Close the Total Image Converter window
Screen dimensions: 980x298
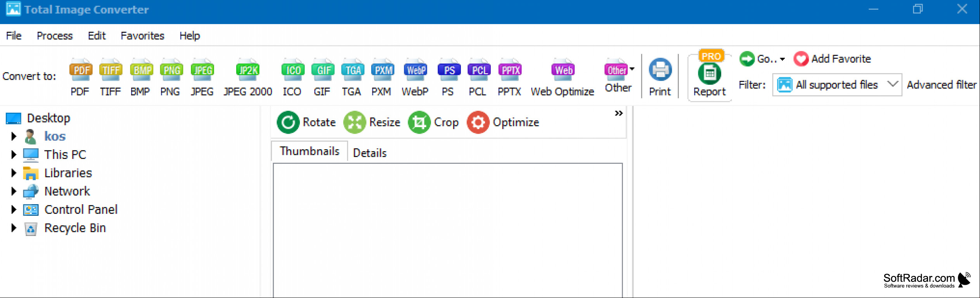pyautogui.click(x=962, y=9)
